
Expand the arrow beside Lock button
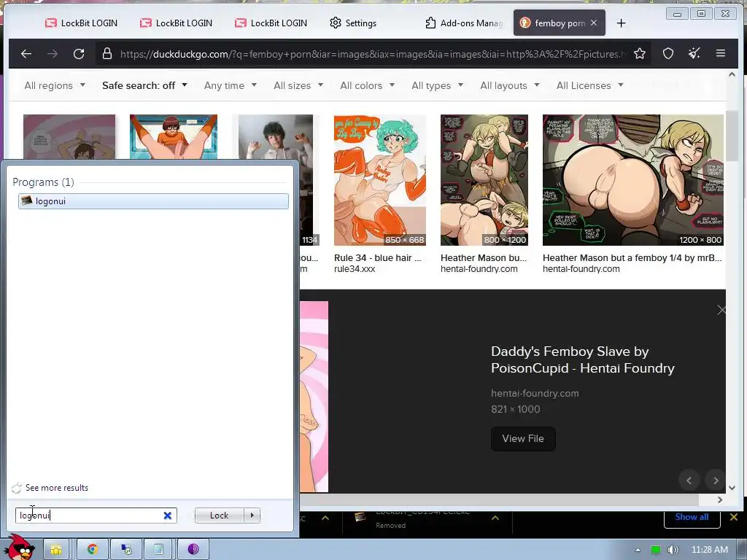point(252,516)
